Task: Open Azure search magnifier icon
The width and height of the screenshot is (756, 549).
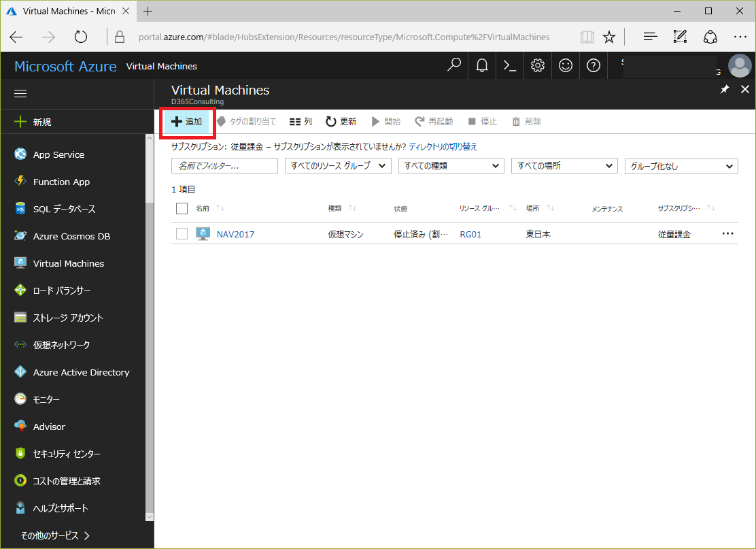Action: coord(453,65)
